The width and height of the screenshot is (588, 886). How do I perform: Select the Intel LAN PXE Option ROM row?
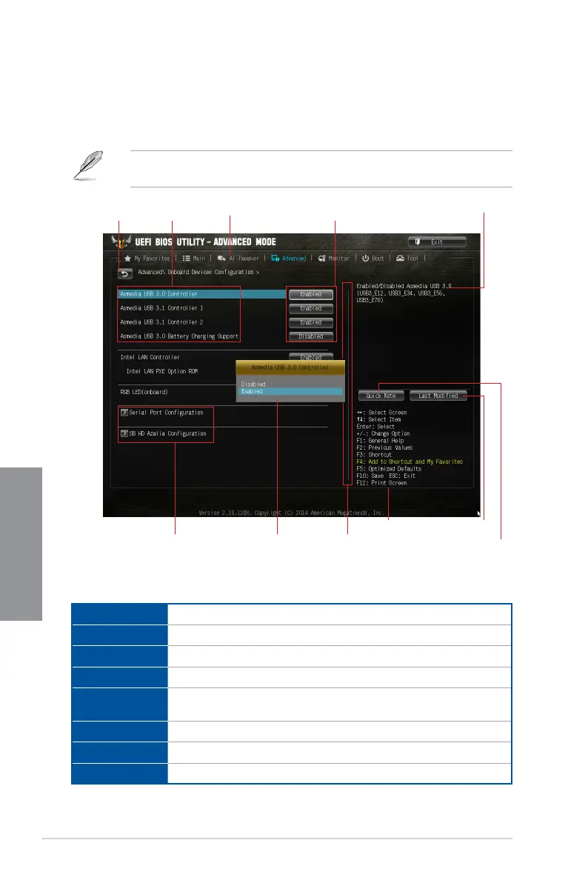(x=162, y=372)
